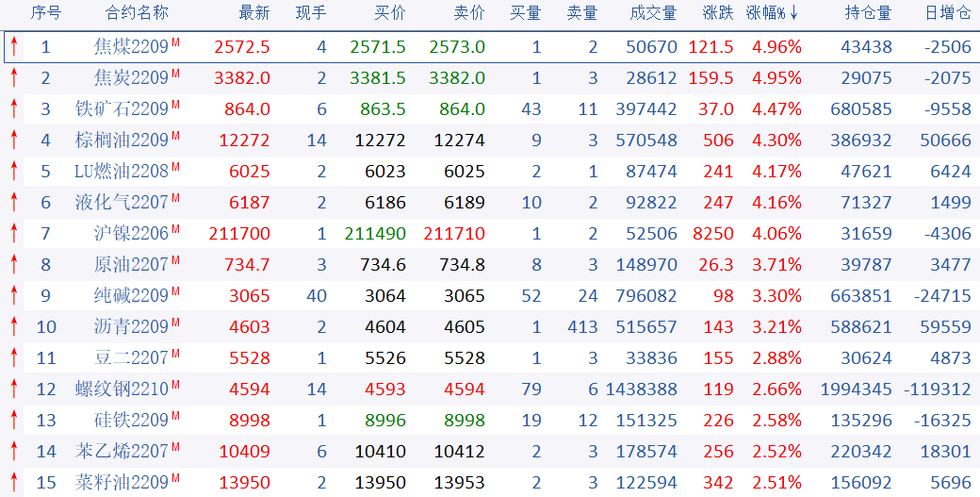Click the M marker next to 铁矿石2209
This screenshot has height=497, width=980.
[x=176, y=104]
